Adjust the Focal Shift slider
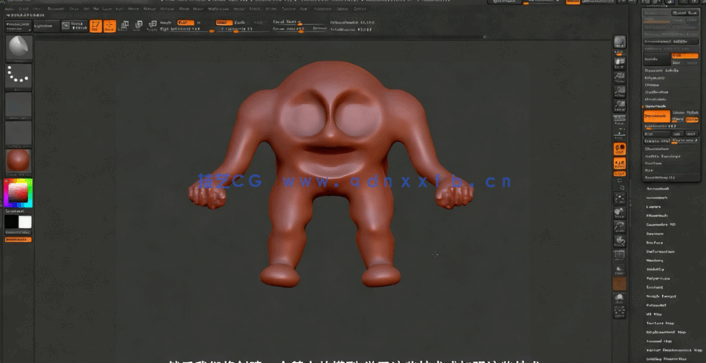 299,23
